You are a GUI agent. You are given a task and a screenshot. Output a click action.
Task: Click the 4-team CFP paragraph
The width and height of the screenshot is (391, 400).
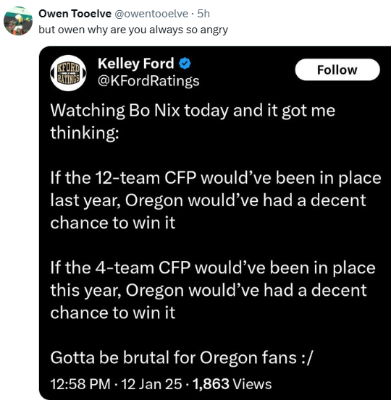213,290
